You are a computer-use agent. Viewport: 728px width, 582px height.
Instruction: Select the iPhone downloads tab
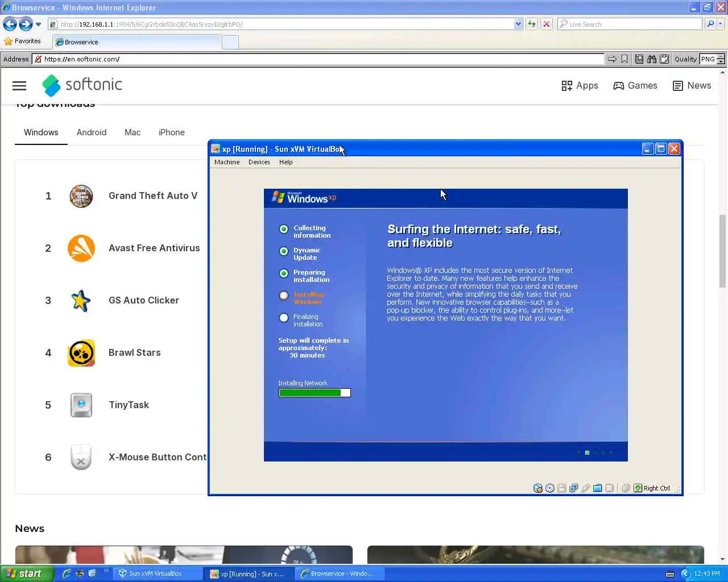172,132
